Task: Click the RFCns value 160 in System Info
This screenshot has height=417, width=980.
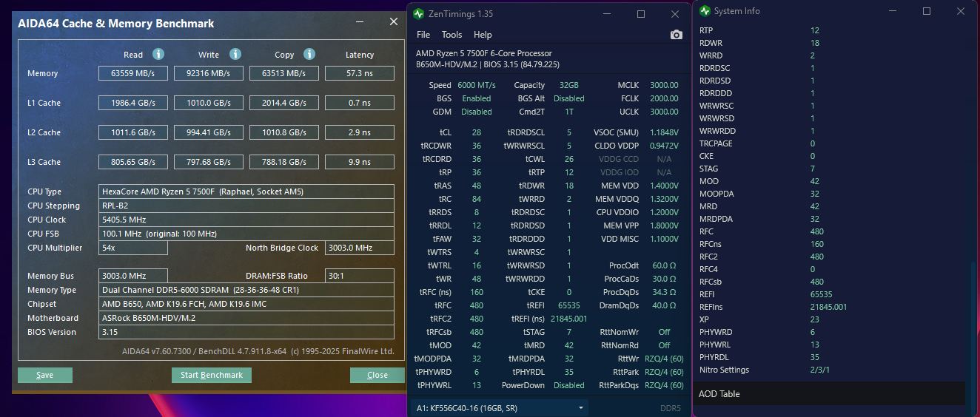Action: (817, 244)
